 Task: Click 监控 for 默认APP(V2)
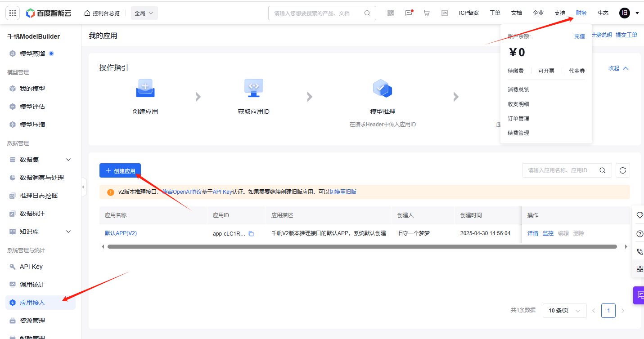548,233
